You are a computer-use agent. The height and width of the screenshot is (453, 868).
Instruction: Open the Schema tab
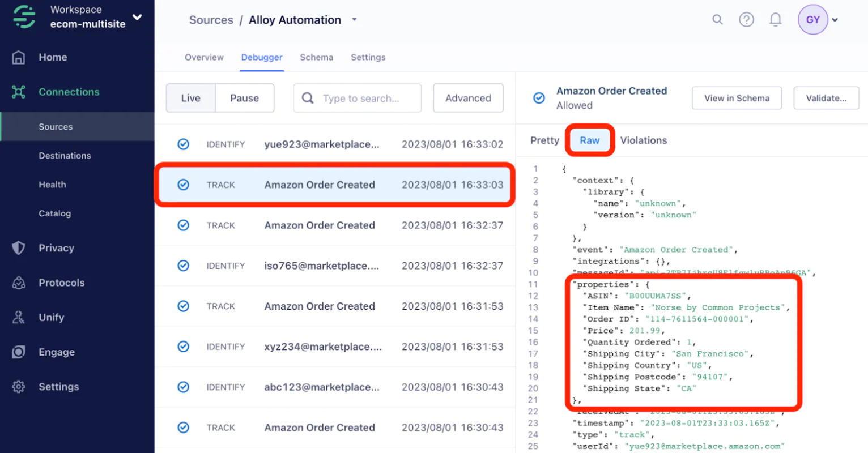[x=317, y=57]
